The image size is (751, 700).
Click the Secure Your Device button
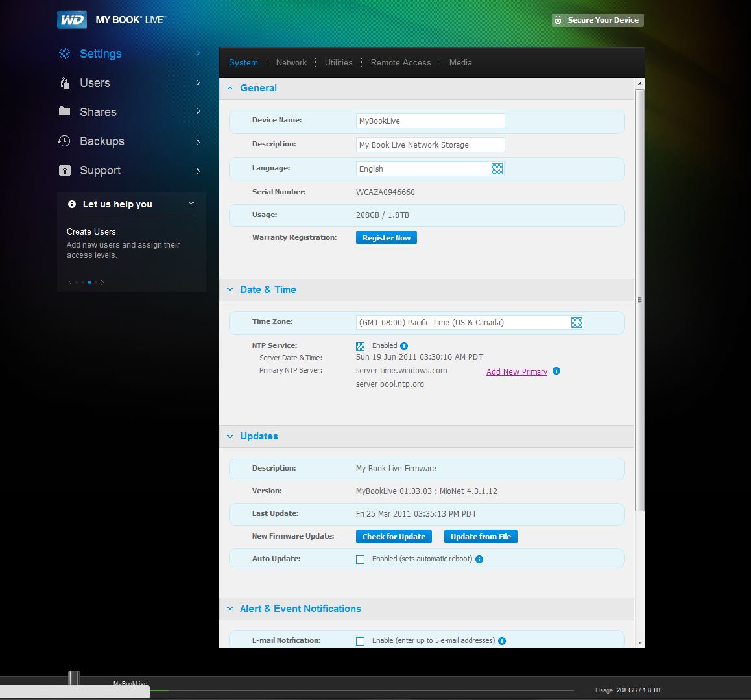598,20
